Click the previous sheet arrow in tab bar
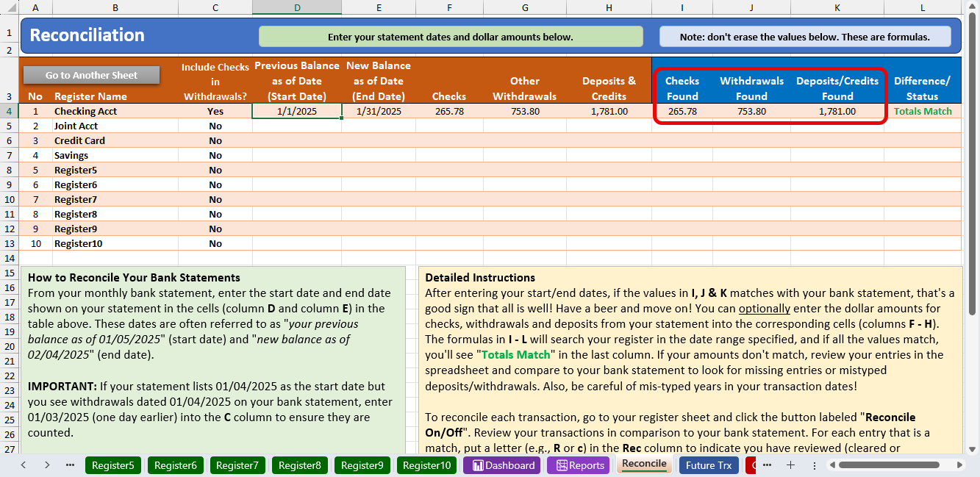Viewport: 980px width, 477px height. (24, 465)
